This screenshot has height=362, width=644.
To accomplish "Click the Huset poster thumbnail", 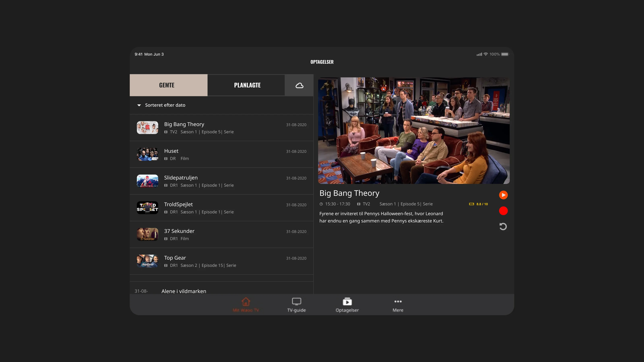I will pyautogui.click(x=148, y=154).
